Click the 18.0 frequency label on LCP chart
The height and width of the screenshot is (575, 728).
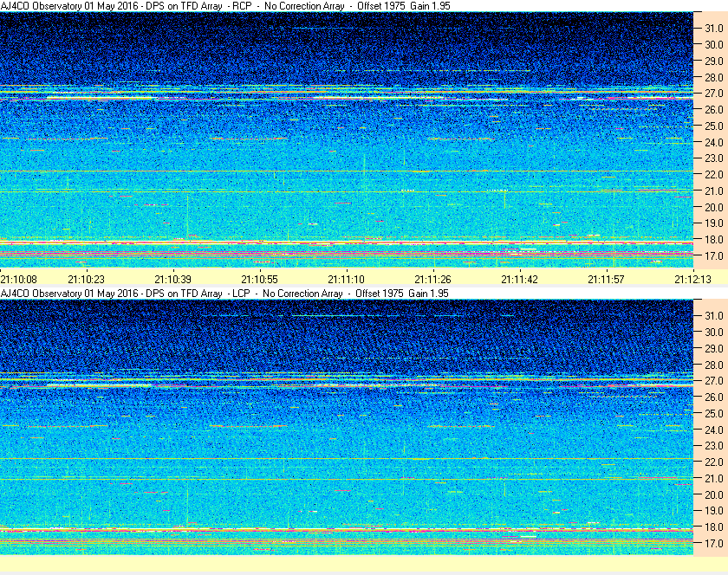tap(714, 527)
